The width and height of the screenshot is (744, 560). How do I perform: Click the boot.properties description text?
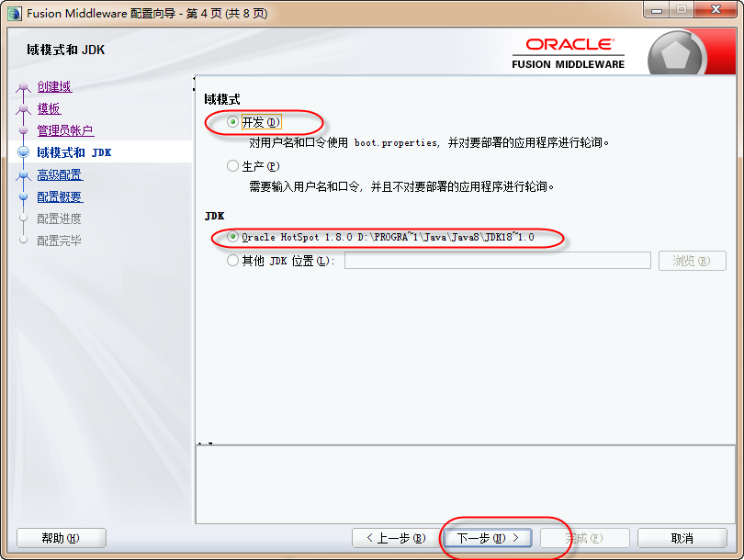point(430,142)
